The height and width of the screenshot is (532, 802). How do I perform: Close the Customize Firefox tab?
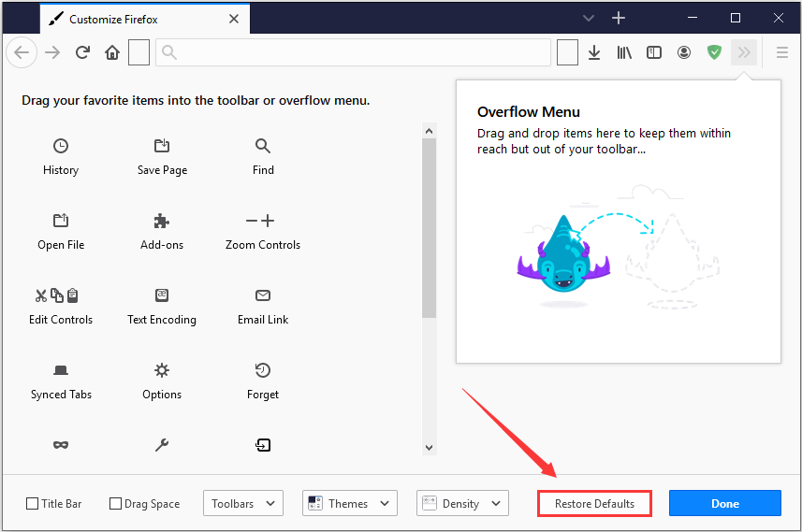coord(234,19)
